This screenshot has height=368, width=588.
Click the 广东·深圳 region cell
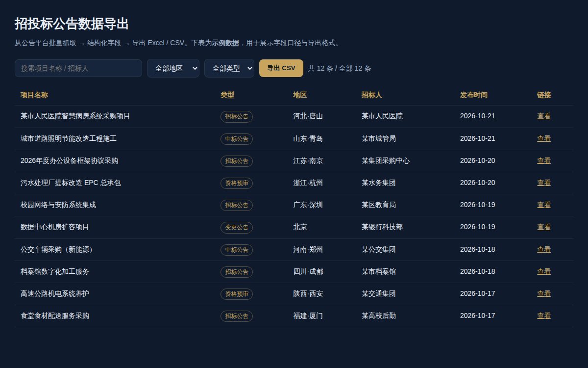[x=308, y=205]
